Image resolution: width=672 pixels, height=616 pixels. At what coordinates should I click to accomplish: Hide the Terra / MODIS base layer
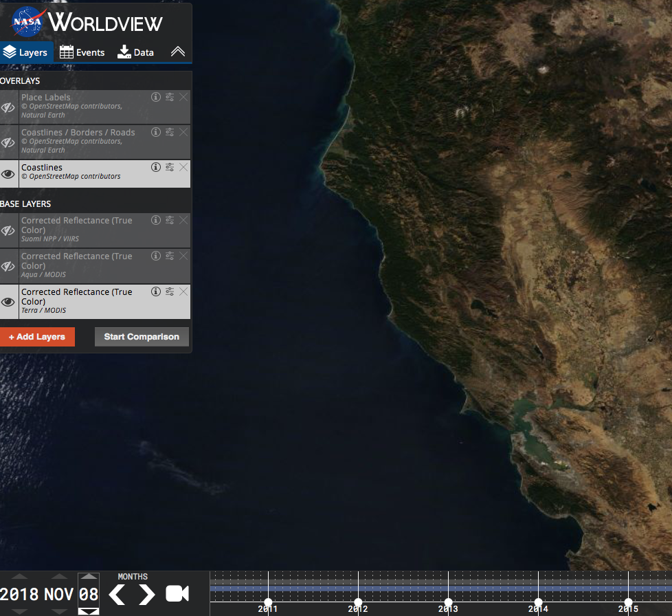pyautogui.click(x=8, y=302)
